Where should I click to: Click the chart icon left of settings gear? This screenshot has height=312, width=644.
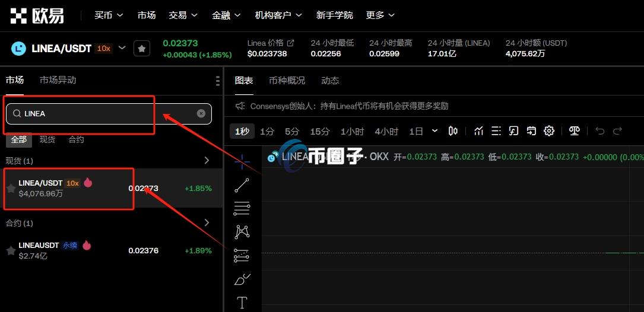tap(531, 131)
